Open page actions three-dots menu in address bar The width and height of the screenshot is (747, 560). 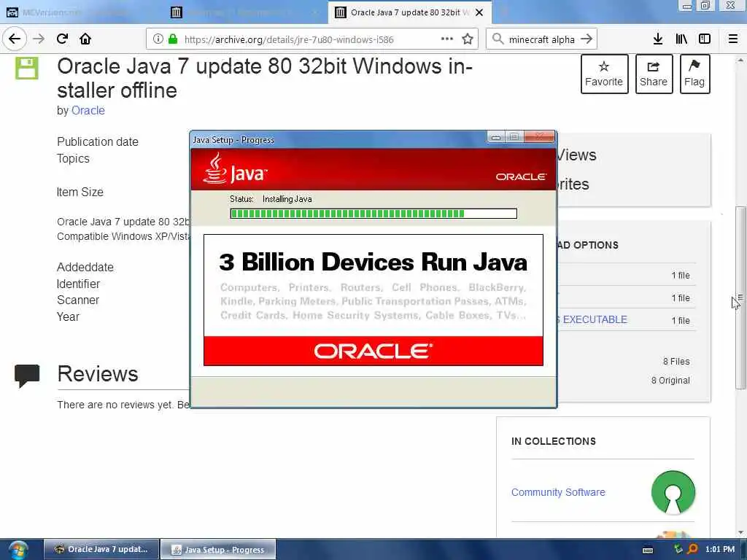click(x=447, y=39)
